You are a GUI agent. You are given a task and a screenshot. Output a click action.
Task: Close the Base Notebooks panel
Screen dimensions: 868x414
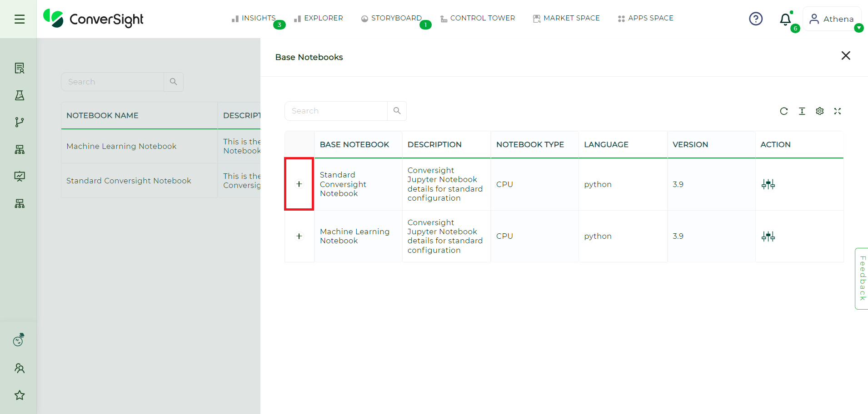846,55
